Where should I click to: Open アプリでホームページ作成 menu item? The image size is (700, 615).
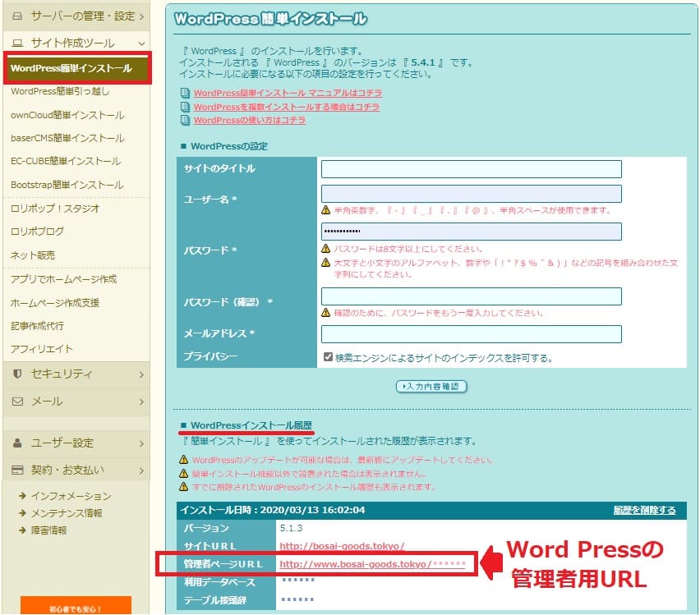tap(63, 279)
